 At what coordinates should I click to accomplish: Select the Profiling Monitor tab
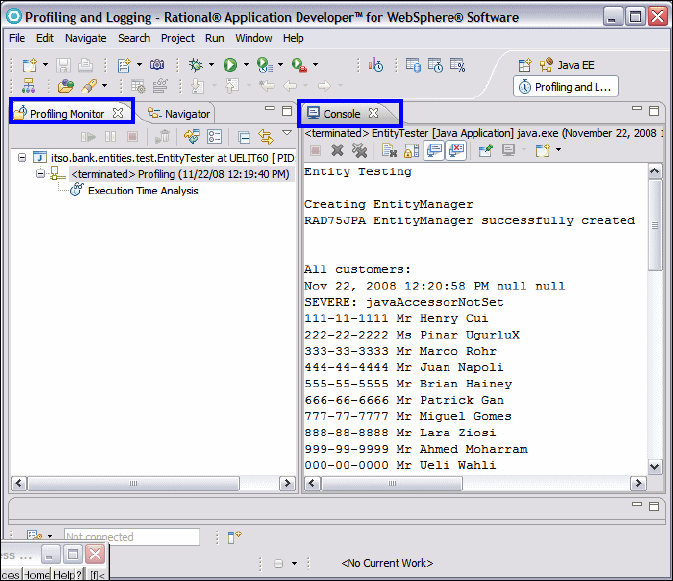pos(67,114)
